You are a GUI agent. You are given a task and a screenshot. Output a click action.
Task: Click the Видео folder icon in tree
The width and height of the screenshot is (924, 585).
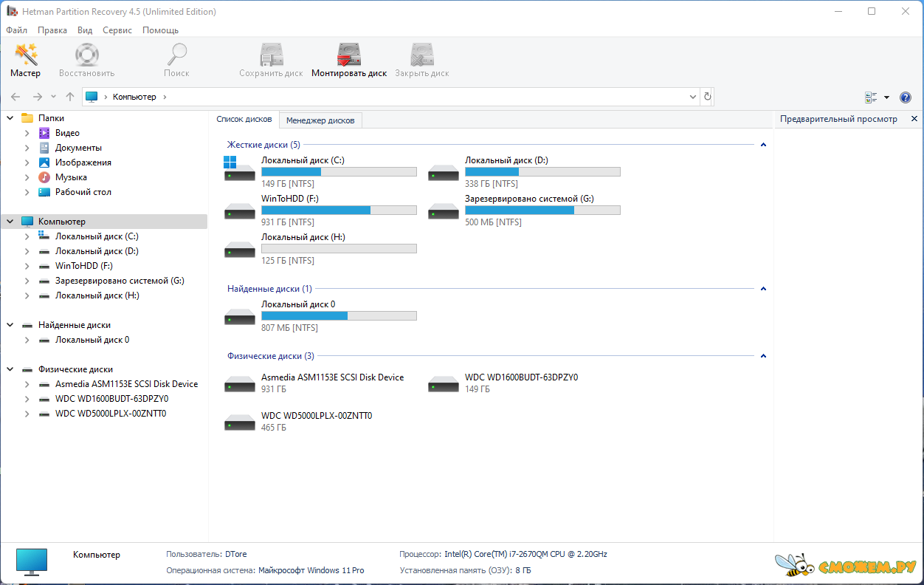click(x=44, y=133)
